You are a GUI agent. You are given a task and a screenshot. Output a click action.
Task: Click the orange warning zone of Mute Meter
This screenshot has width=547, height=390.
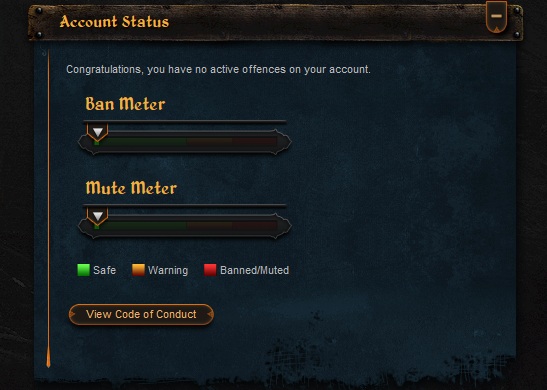pyautogui.click(x=210, y=226)
